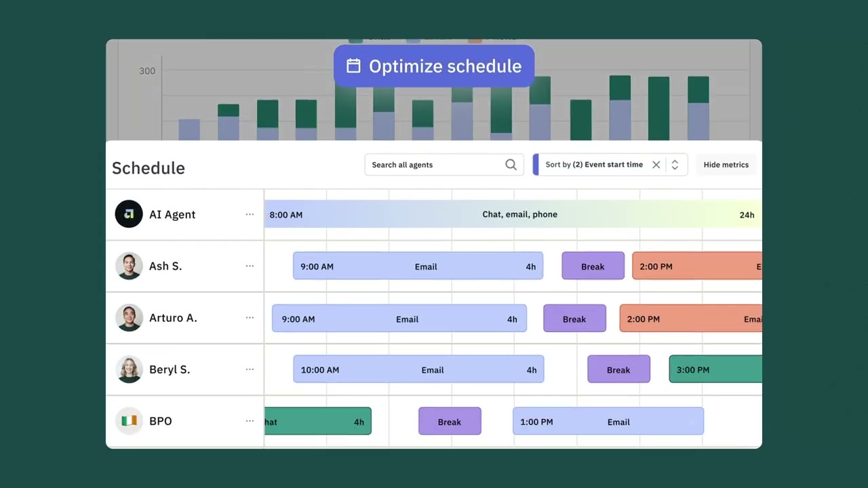Click the Optimize schedule button
This screenshot has height=488, width=868.
pyautogui.click(x=434, y=66)
